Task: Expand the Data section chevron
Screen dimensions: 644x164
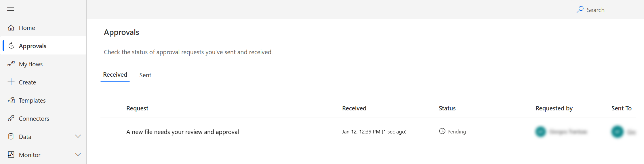Action: coord(78,136)
